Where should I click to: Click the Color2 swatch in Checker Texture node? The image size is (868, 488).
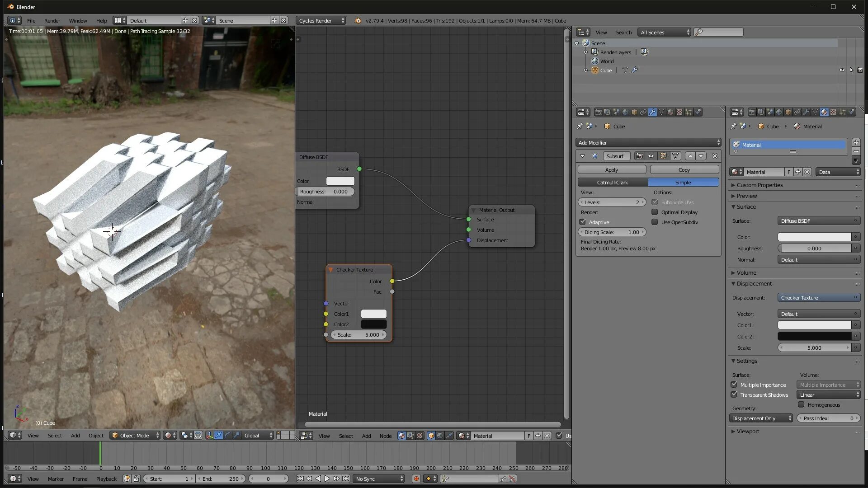pos(373,324)
